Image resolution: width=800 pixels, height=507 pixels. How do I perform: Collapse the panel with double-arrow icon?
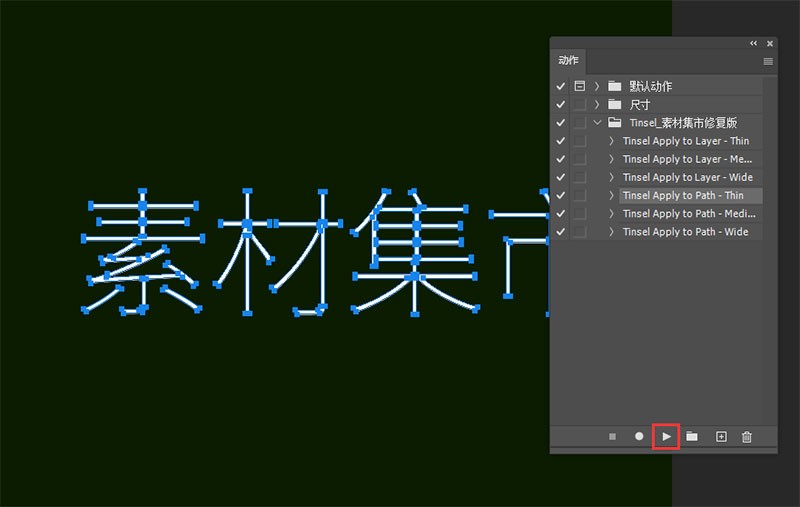click(x=753, y=44)
